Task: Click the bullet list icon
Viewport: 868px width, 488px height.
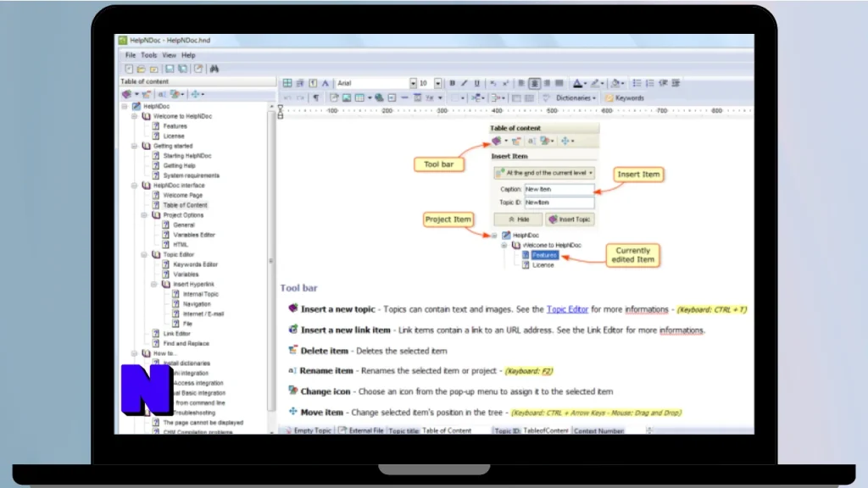Action: [637, 83]
